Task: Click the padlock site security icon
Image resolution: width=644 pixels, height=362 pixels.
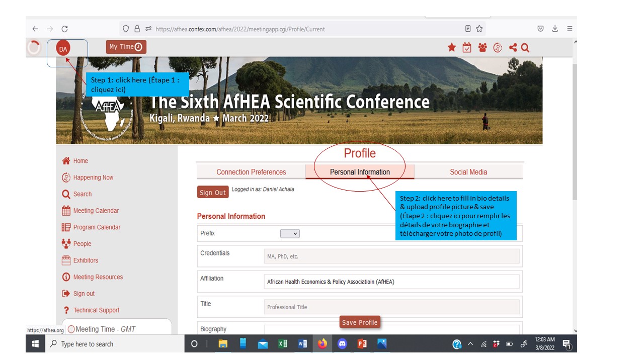Action: tap(137, 29)
